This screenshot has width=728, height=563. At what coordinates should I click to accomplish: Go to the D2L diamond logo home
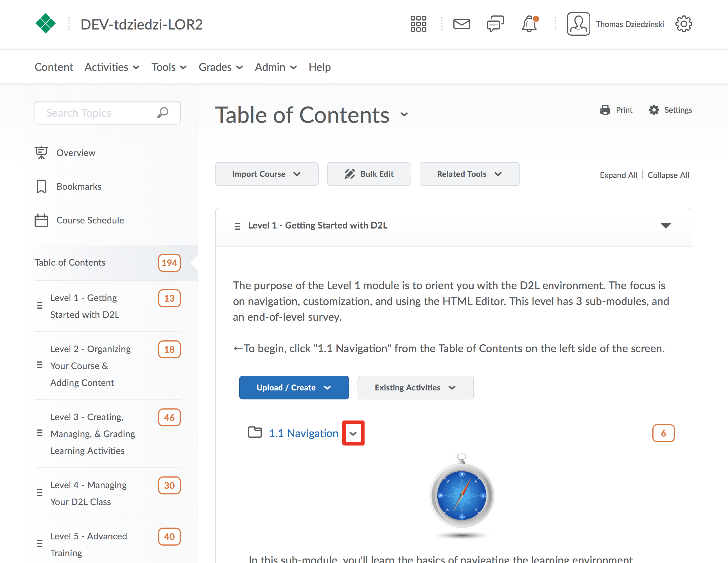pyautogui.click(x=46, y=24)
